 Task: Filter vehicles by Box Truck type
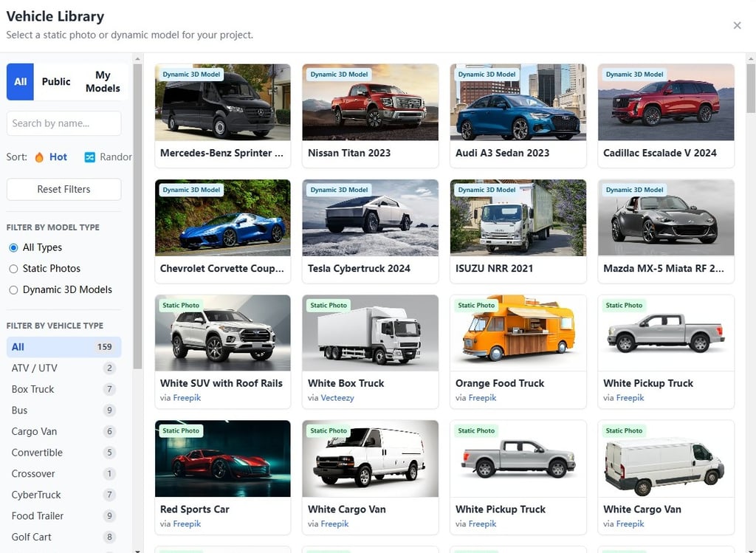coord(32,389)
